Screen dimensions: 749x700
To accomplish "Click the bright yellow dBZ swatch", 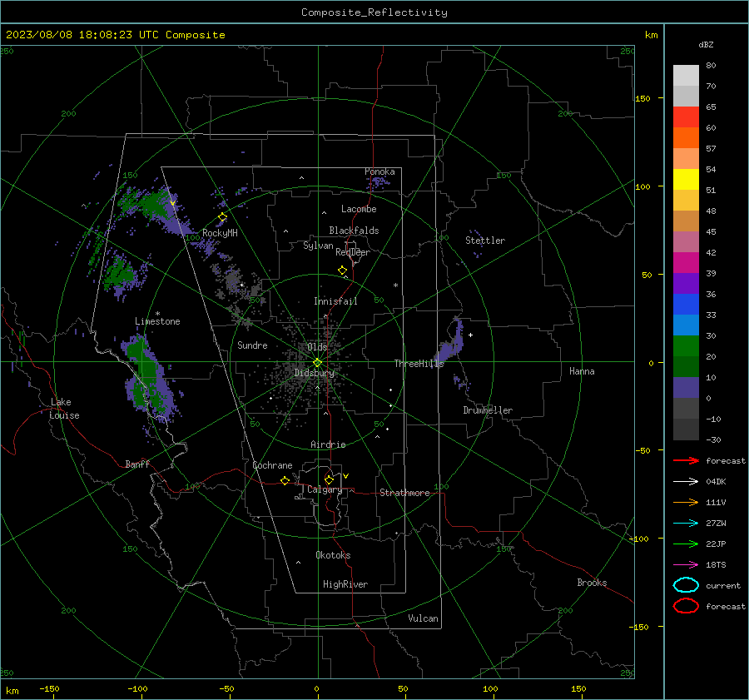I will point(686,179).
